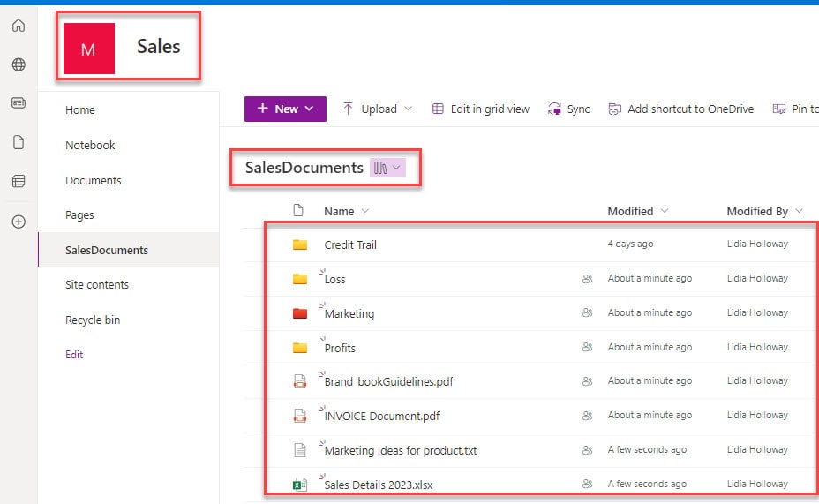Open the My files page icon
The image size is (819, 504).
tap(19, 142)
